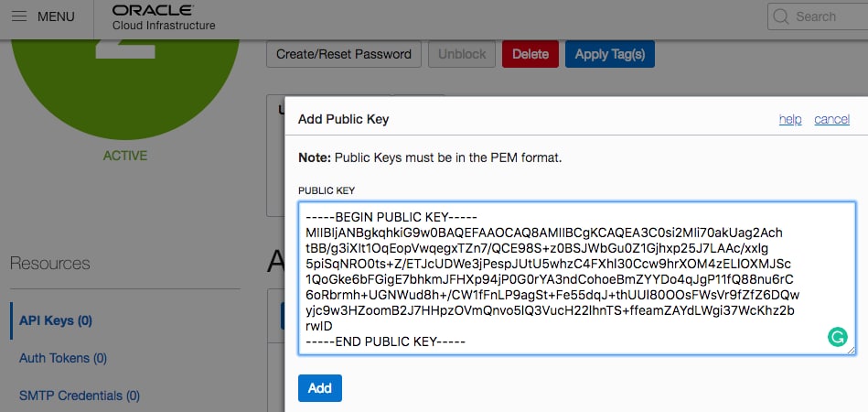Click the Apply Tag(s) button

[x=609, y=54]
